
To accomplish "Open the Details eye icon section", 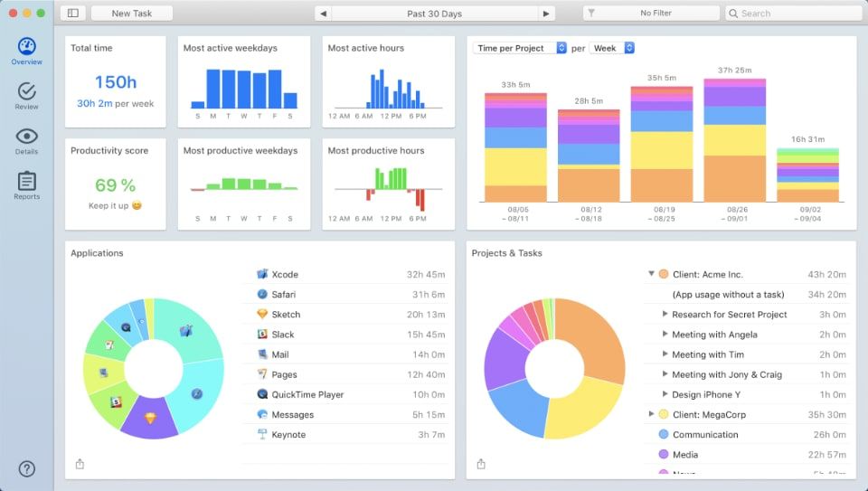I will point(26,141).
